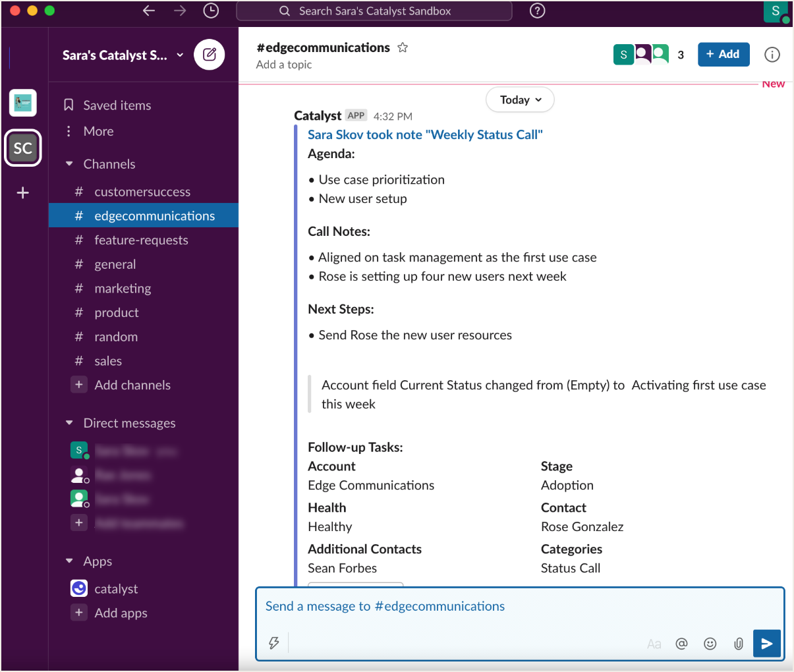Open channel details info icon
The width and height of the screenshot is (794, 672).
tap(772, 55)
